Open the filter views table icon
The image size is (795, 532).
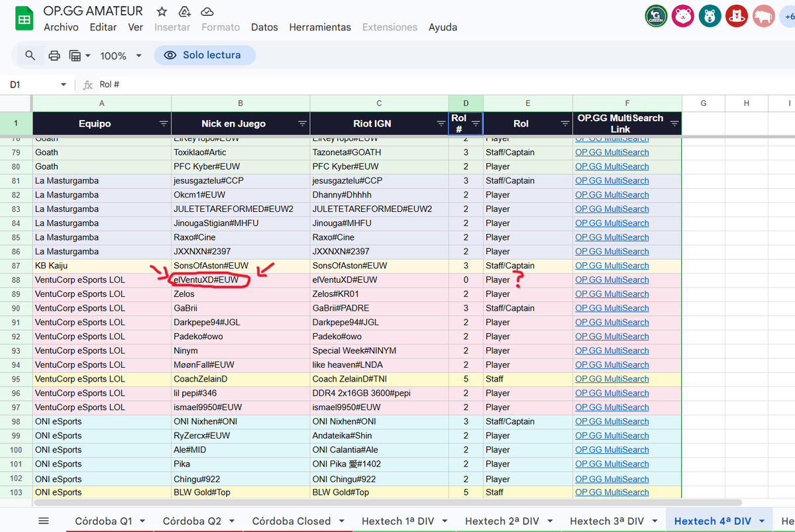pyautogui.click(x=75, y=56)
